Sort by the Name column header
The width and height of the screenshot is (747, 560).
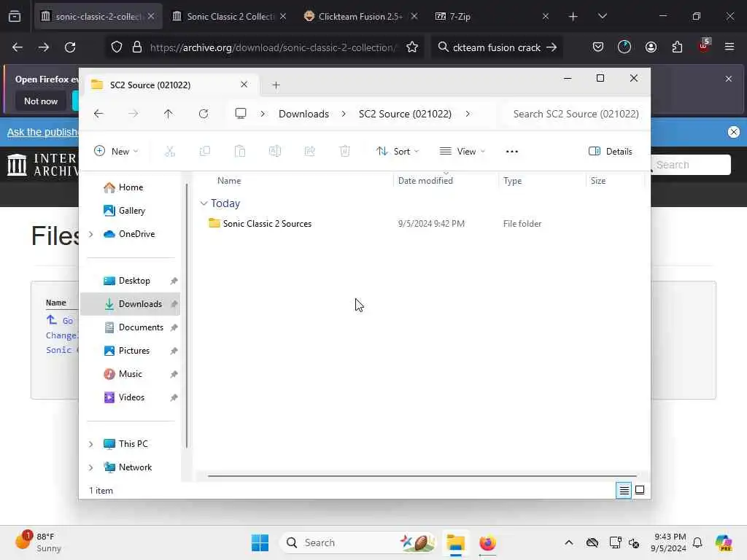point(229,181)
